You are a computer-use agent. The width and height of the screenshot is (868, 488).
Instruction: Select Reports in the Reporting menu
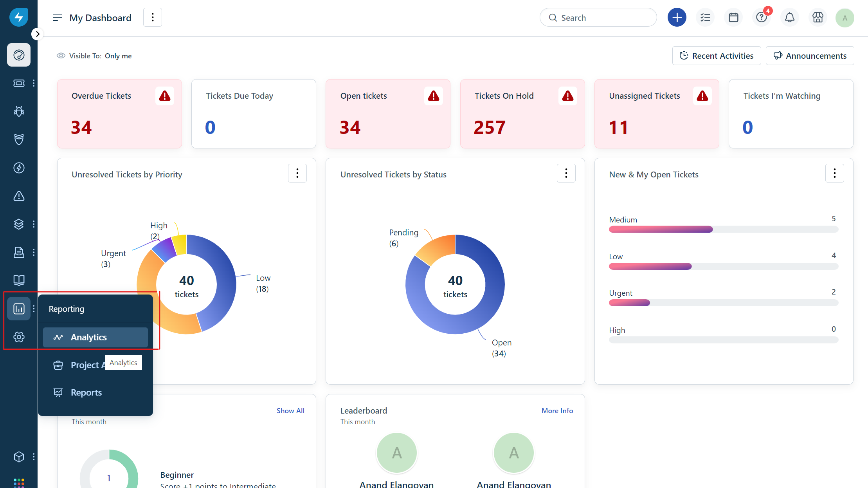86,392
